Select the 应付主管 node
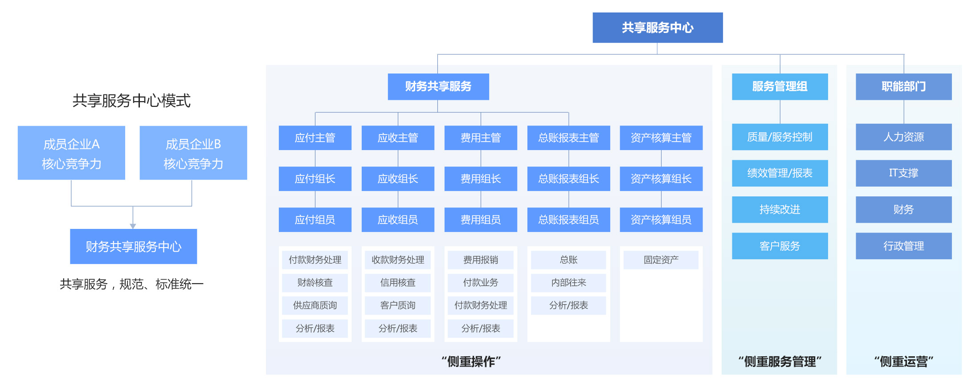 tap(315, 138)
